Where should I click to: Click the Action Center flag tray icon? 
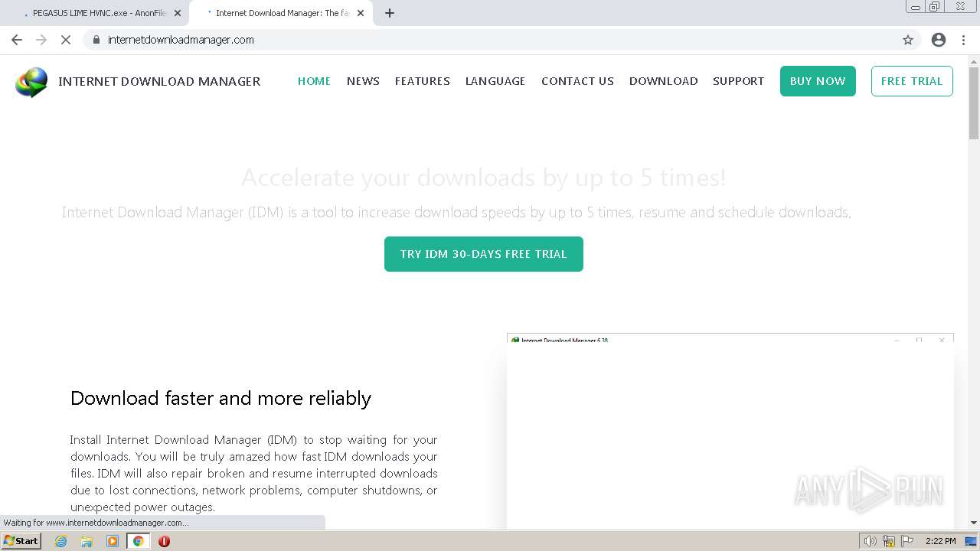[x=908, y=541]
